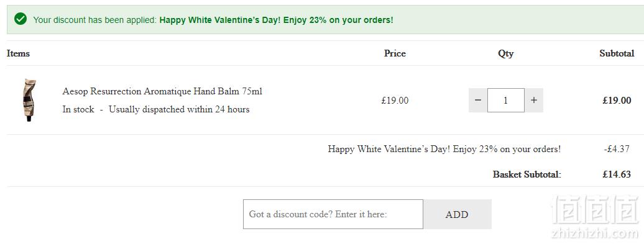Click the £14.63 basket total
The image size is (644, 244).
point(617,174)
